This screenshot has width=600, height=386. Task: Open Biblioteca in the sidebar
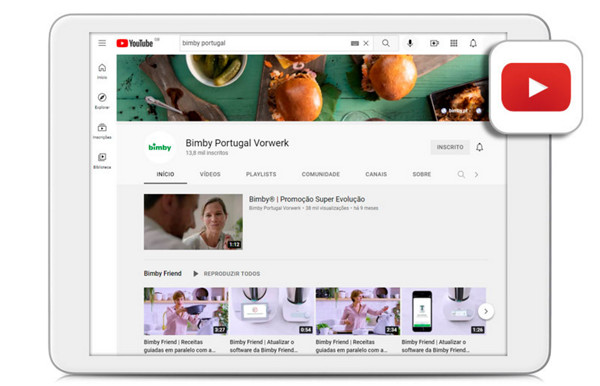pyautogui.click(x=102, y=161)
